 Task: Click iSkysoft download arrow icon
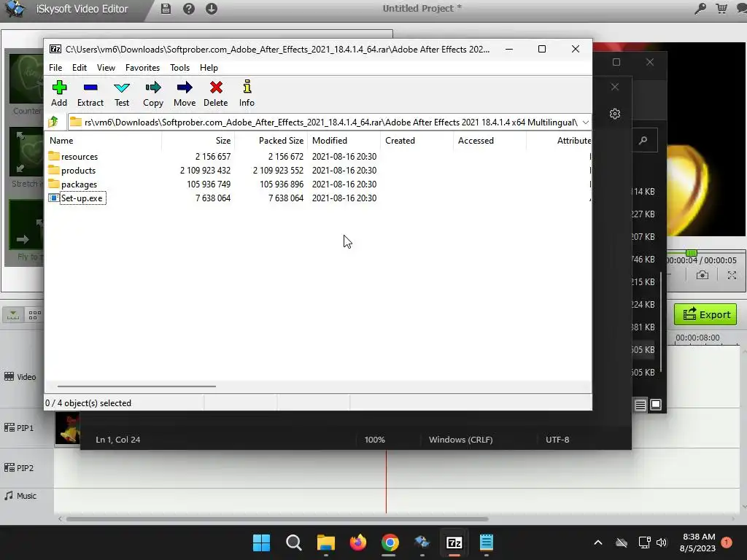click(x=212, y=9)
